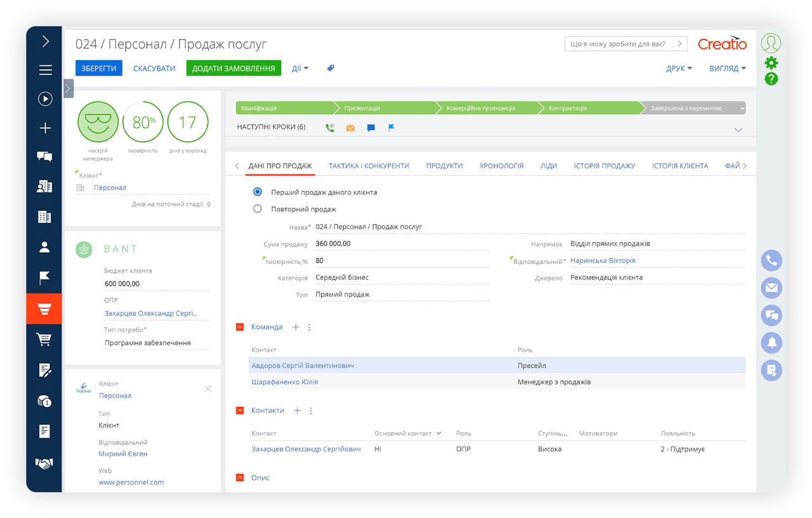Switch to the Продукти tab
The image size is (812, 518).
(444, 166)
